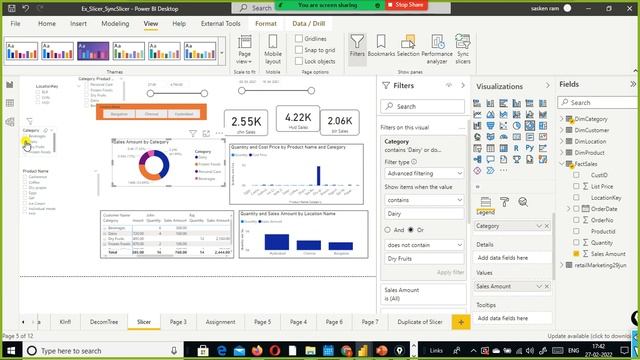
Task: Switch to Model view in left sidebar
Action: click(10, 122)
